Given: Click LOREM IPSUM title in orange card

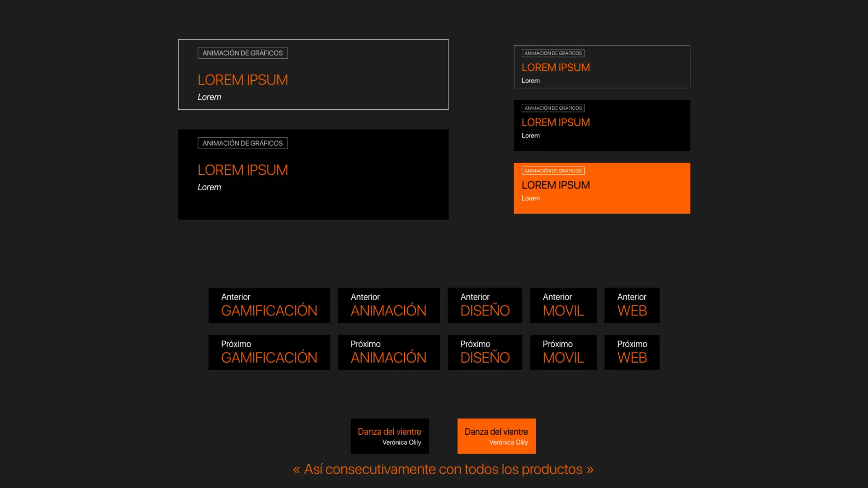Looking at the screenshot, I should click(x=556, y=185).
